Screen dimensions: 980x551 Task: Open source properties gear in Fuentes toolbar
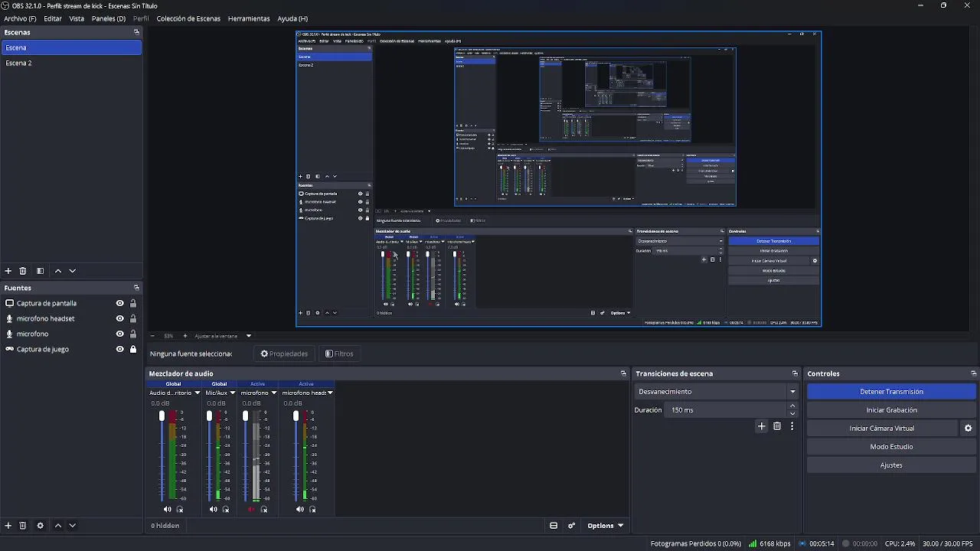tap(41, 526)
